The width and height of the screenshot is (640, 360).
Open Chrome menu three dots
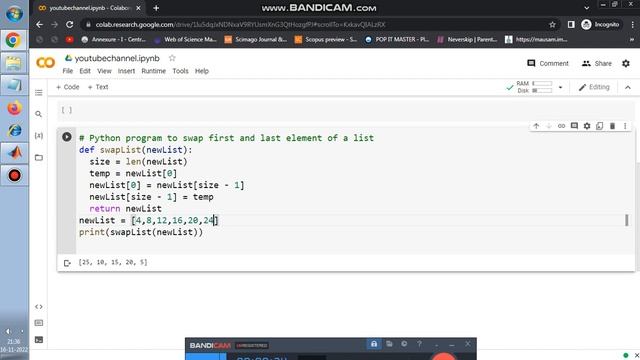click(633, 24)
